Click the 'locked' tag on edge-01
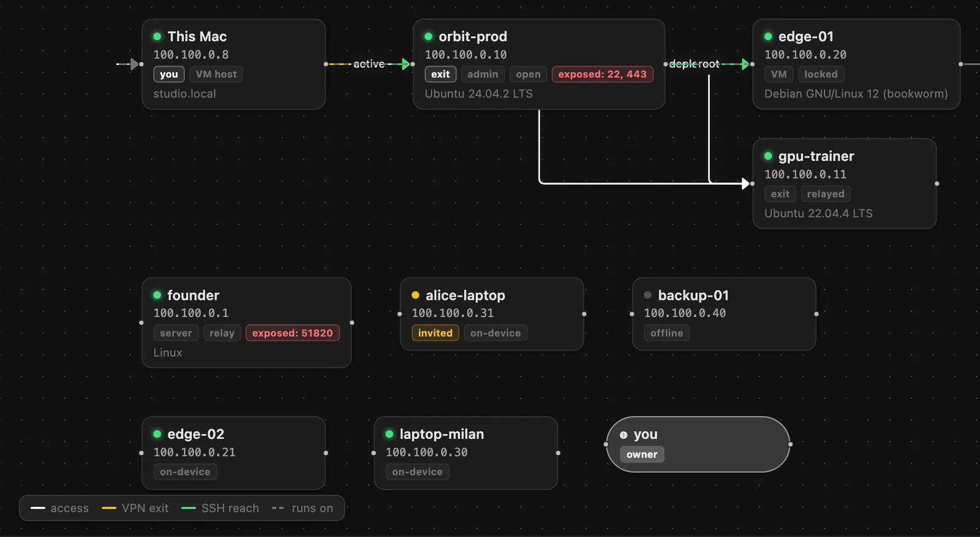 [821, 74]
